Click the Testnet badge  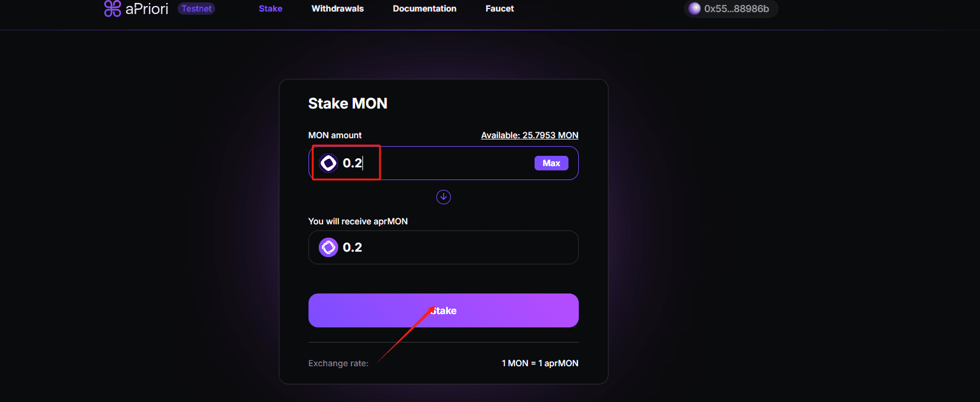coord(196,8)
